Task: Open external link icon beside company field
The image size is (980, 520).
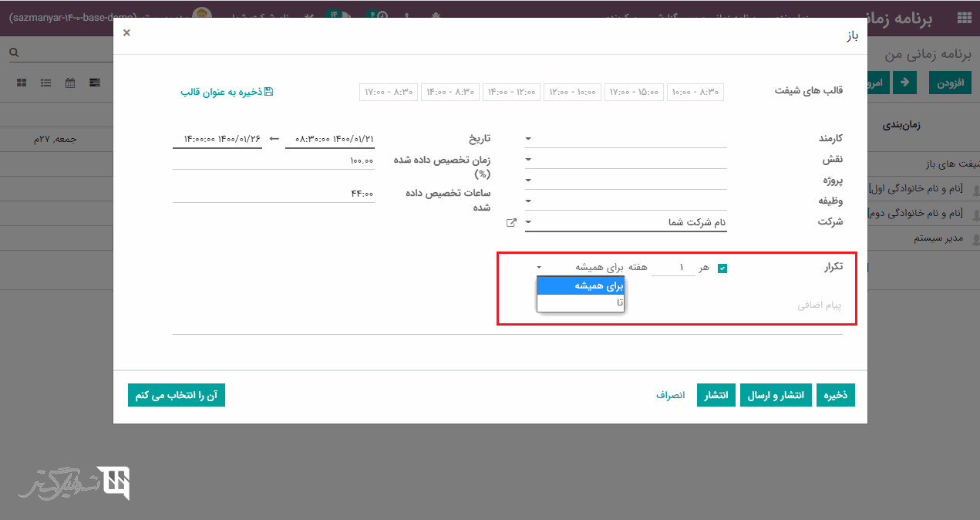Action: (510, 223)
